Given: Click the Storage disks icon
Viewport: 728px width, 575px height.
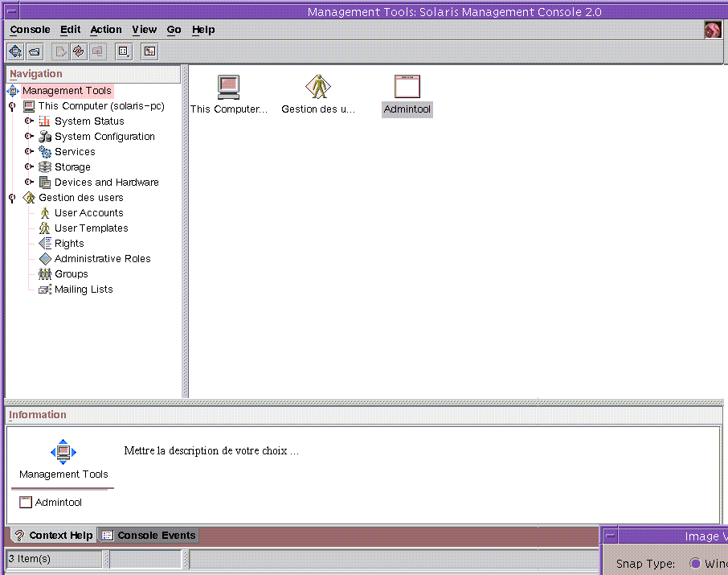Looking at the screenshot, I should tap(44, 167).
